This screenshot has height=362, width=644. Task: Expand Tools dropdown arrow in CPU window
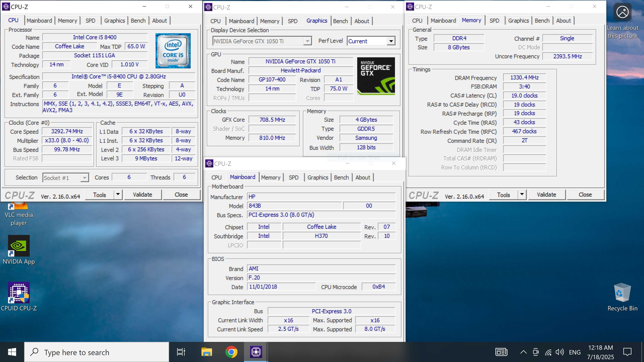point(118,194)
